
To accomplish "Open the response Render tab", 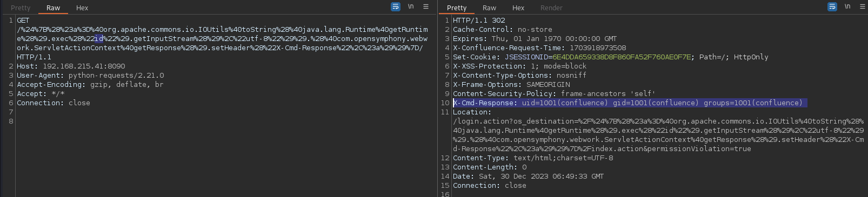I will click(x=551, y=8).
